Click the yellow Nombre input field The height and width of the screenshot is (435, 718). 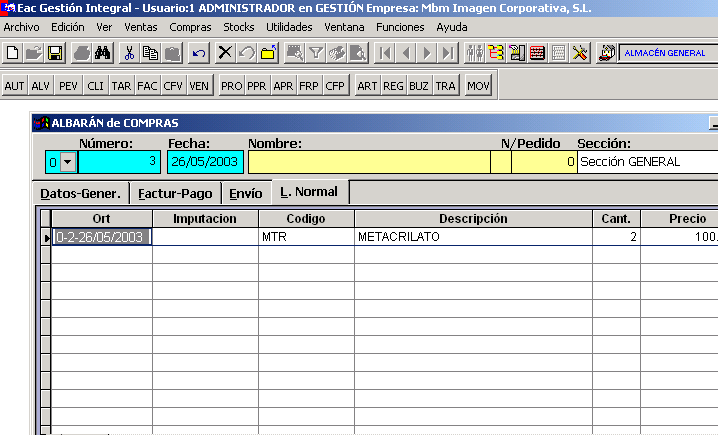click(368, 162)
